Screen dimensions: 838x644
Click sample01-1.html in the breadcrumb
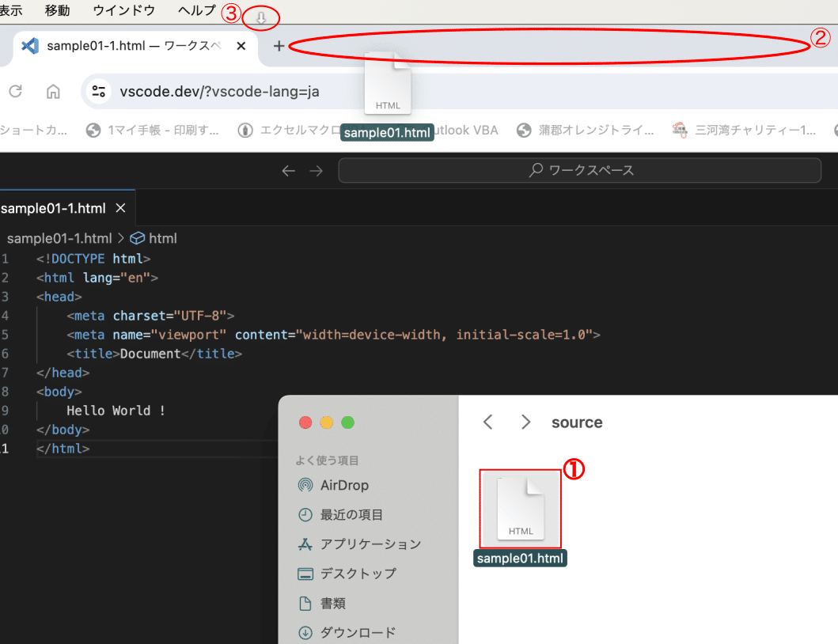pos(59,238)
